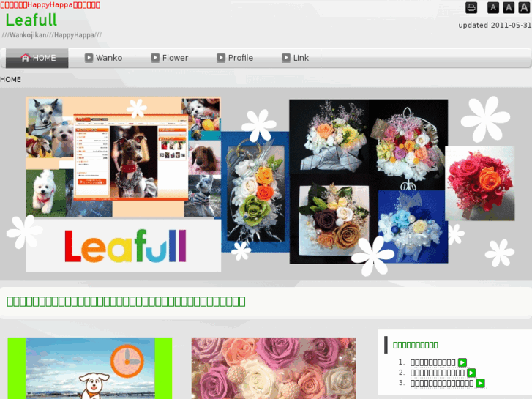This screenshot has width=532, height=399.
Task: Click the '///Wankojikan///HappyHappa///' subtitle text
Action: pos(52,35)
